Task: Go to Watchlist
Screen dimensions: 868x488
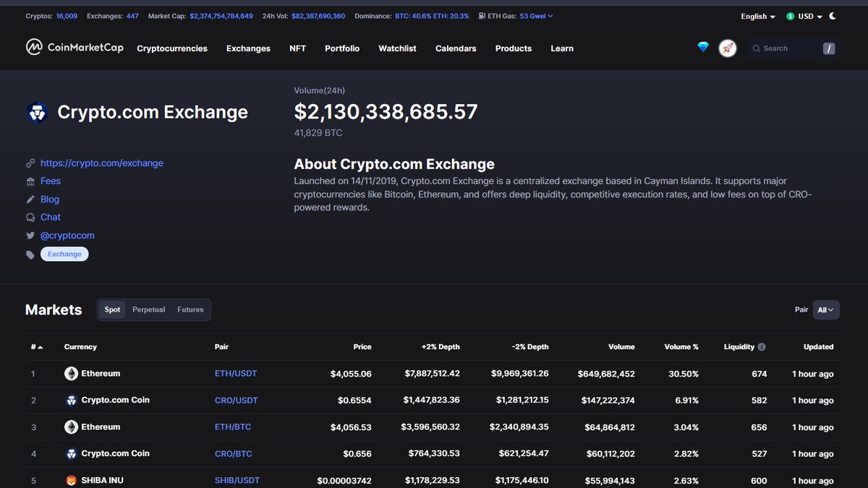Action: [397, 48]
